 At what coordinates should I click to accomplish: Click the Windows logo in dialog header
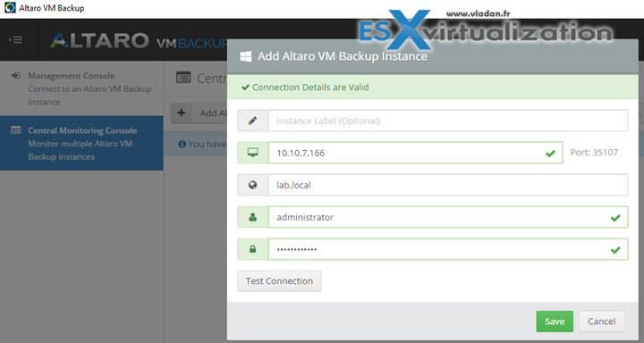pos(246,56)
